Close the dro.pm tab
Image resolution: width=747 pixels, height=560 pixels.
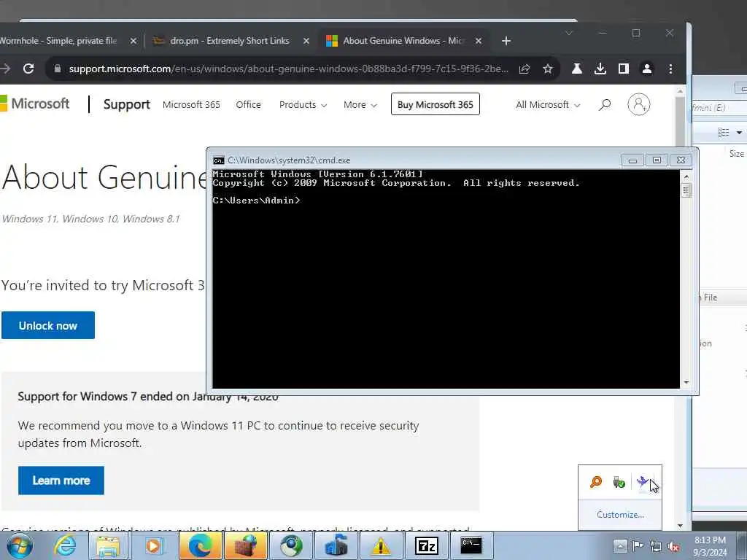coord(306,41)
